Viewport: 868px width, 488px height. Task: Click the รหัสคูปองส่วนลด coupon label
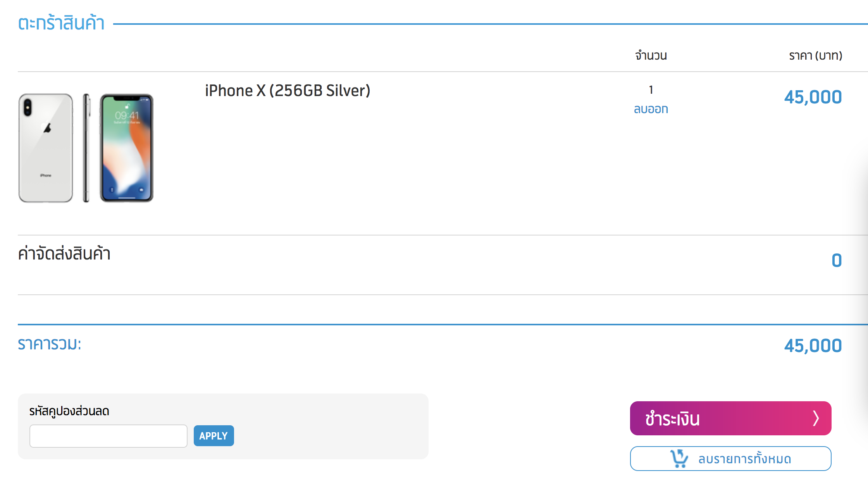69,411
